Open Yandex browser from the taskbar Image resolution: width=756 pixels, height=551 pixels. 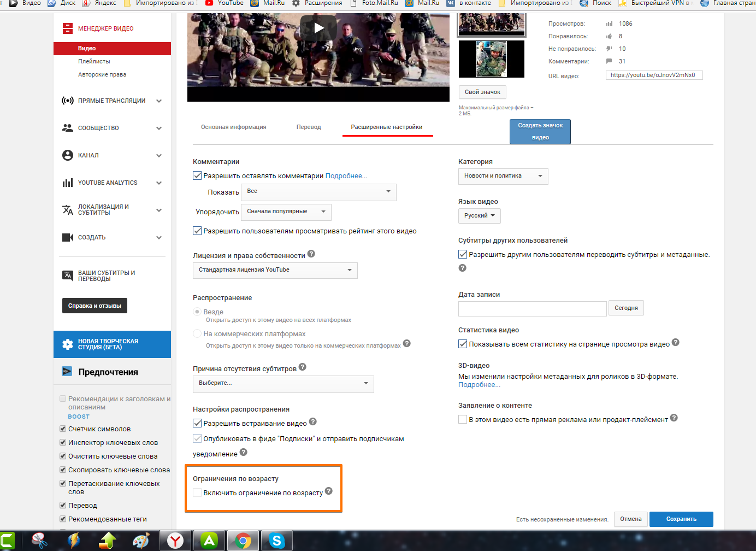point(175,541)
